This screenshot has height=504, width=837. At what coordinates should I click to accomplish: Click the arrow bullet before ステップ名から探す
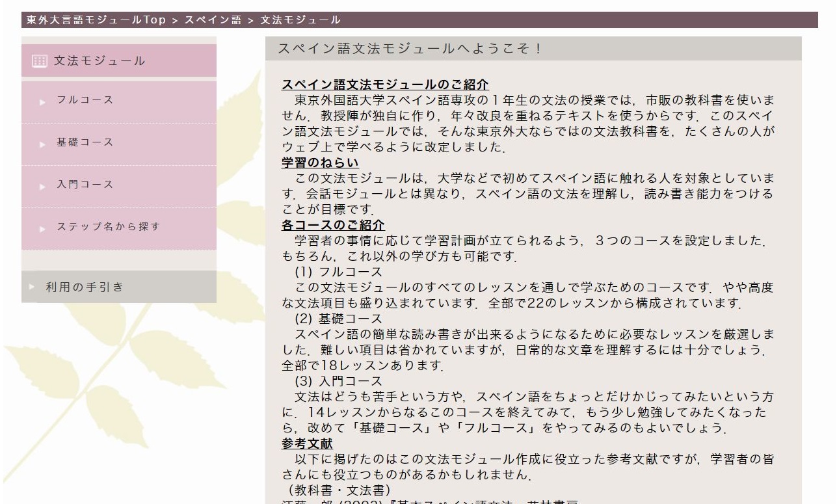[43, 229]
